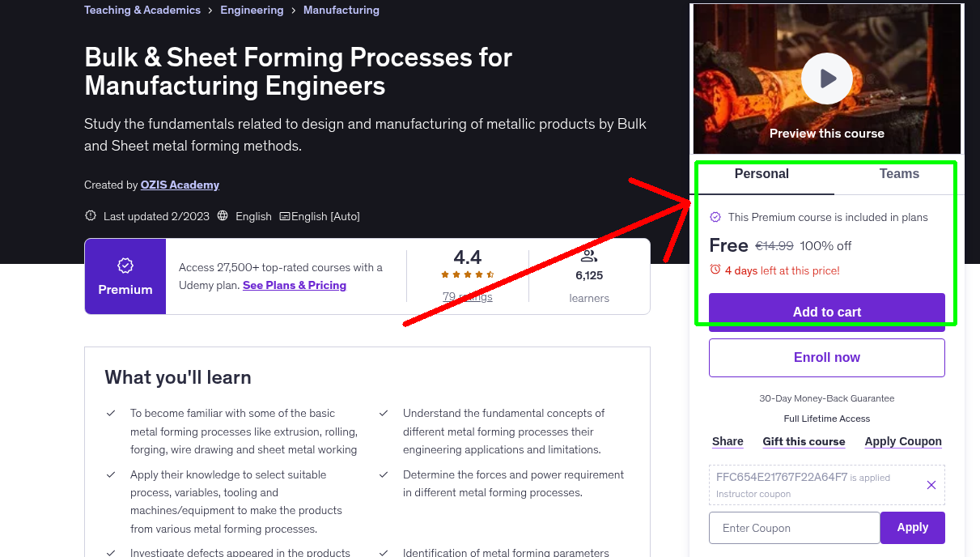
Task: Open See Plans & Pricing
Action: coord(294,285)
